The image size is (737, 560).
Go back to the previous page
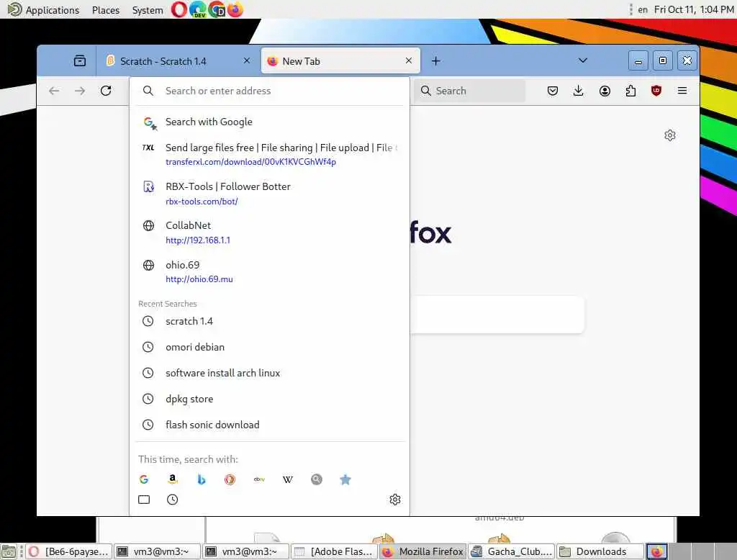(54, 91)
